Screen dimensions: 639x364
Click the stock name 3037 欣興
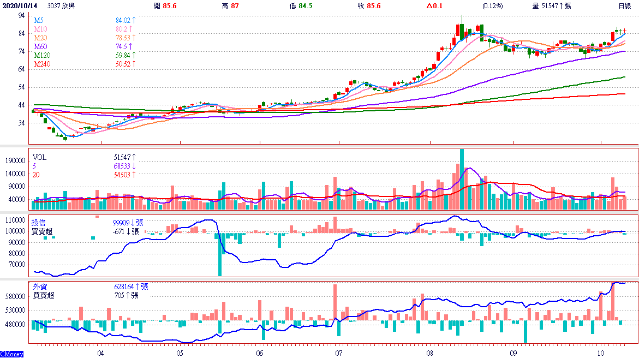[x=62, y=5]
